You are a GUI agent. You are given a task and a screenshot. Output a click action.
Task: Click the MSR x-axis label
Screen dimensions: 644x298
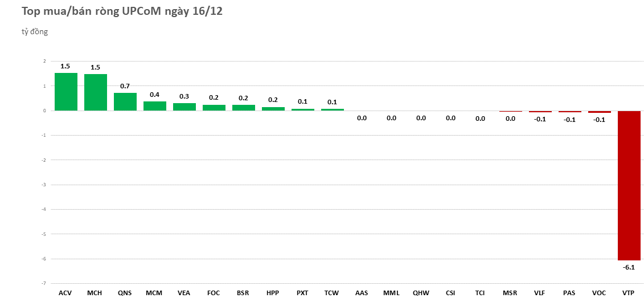(510, 293)
